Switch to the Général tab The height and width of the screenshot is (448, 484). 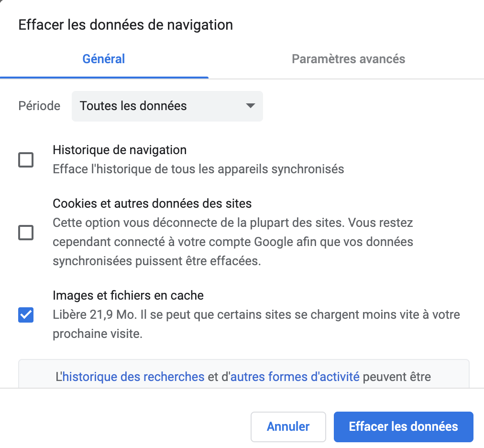104,59
